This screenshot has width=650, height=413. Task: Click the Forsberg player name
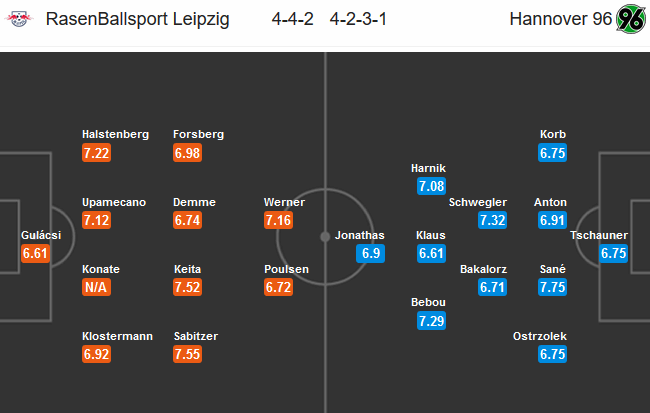(199, 134)
